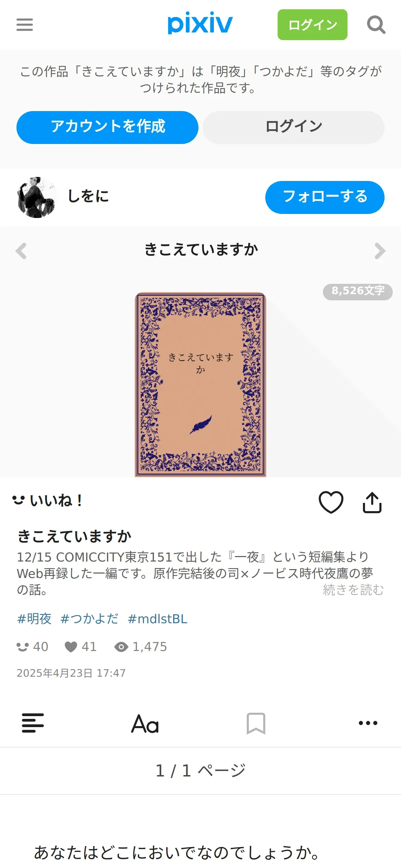Click the green ログイン header button
This screenshot has height=868, width=401.
tap(313, 25)
